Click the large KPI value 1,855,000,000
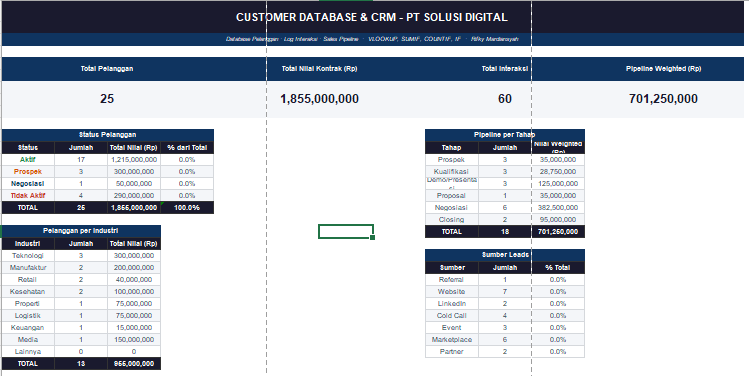The width and height of the screenshot is (749, 376). (x=320, y=99)
